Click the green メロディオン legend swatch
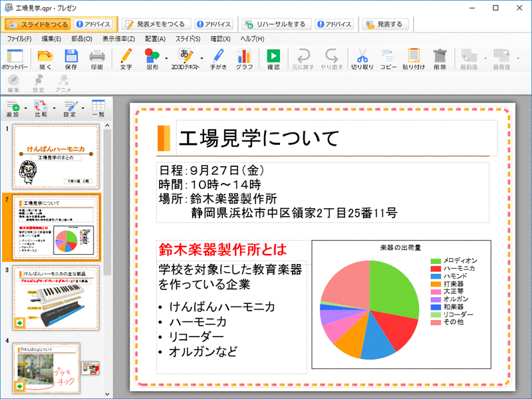This screenshot has height=399, width=532. (x=436, y=261)
